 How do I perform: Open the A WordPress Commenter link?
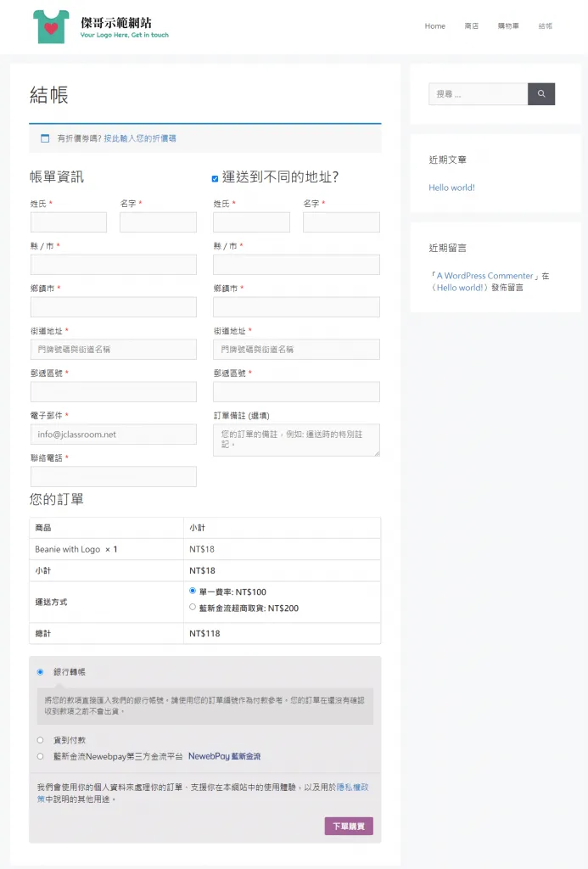tap(485, 276)
